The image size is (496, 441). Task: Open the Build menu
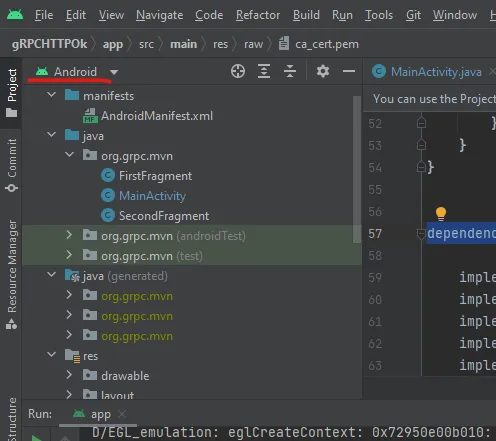point(306,15)
